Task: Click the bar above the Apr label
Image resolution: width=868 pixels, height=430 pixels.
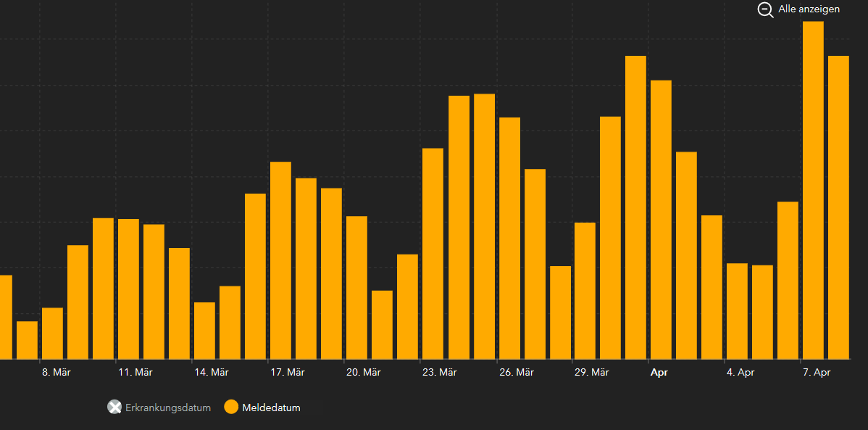Action: click(x=661, y=220)
